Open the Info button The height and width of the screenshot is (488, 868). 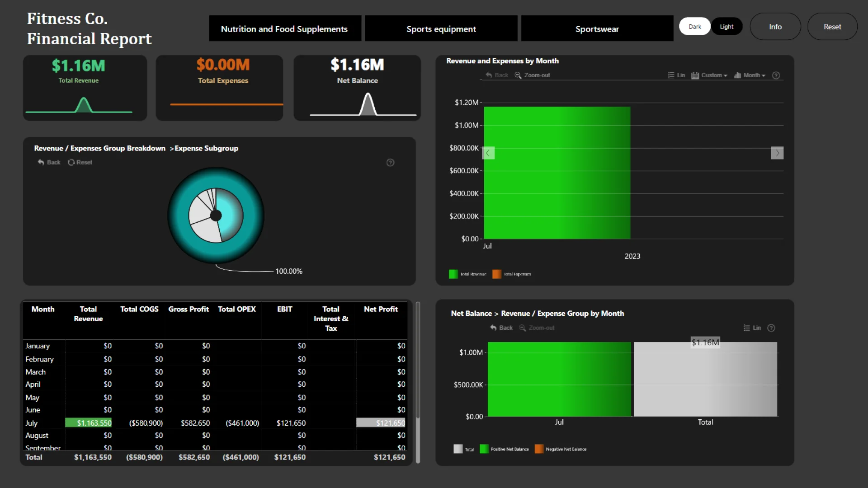pyautogui.click(x=775, y=27)
